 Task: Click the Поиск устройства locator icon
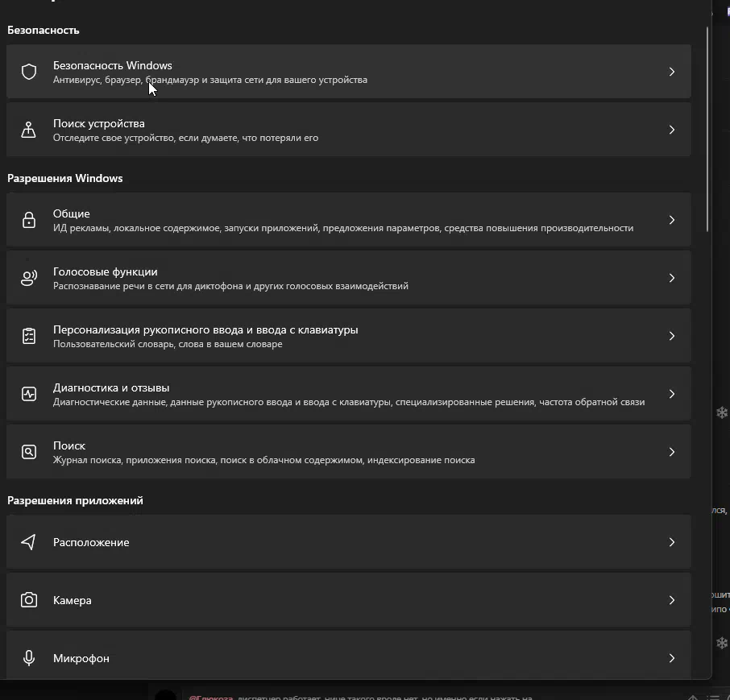[29, 130]
